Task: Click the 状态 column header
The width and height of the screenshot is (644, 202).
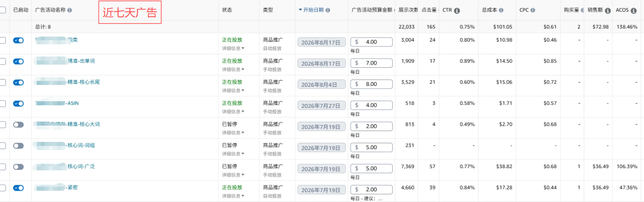Action: coord(227,10)
